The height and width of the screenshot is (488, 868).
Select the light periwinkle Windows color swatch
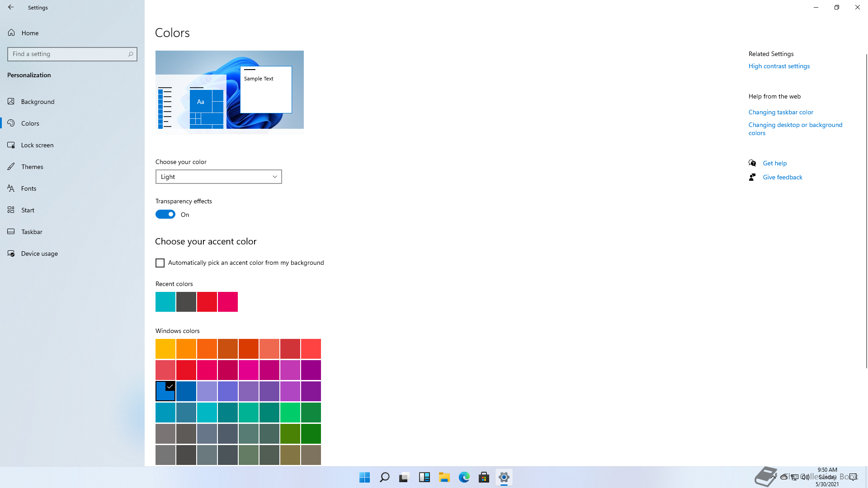207,391
